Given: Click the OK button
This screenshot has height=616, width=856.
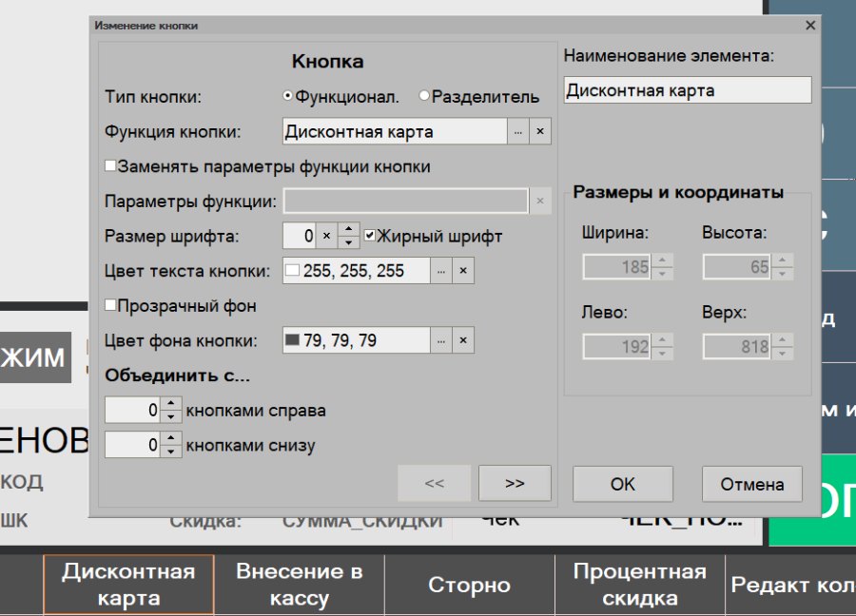Looking at the screenshot, I should click(x=622, y=484).
